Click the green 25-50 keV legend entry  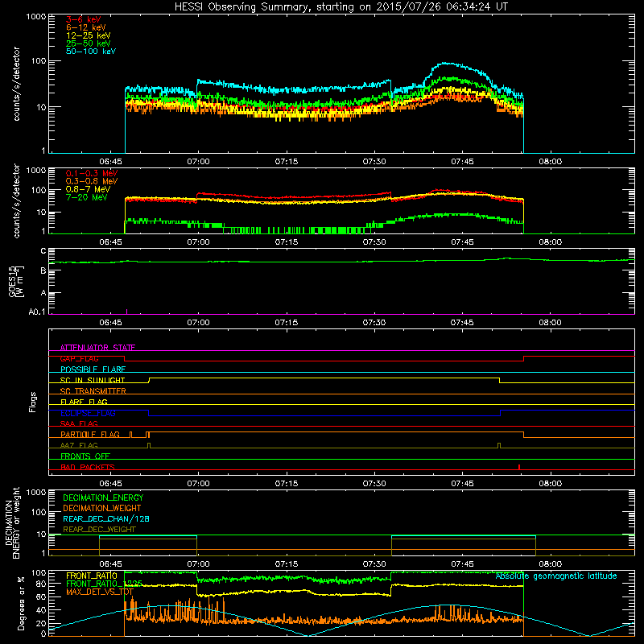click(89, 43)
